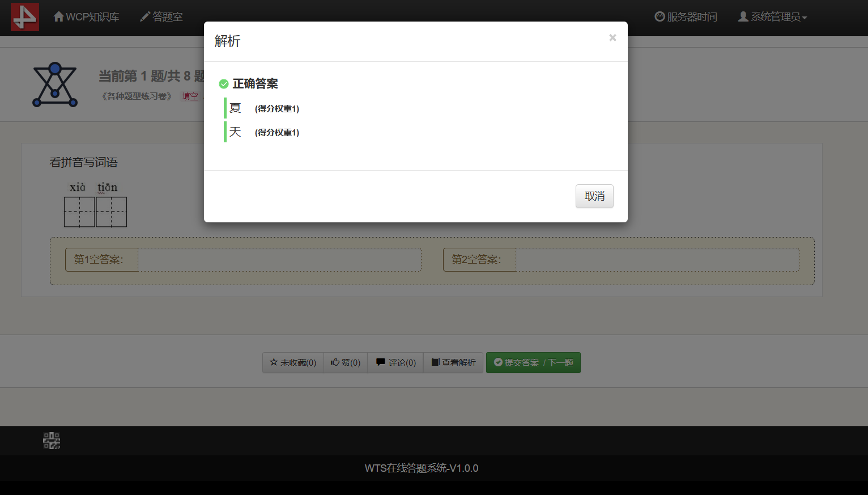Click the answer 夏 in the dialog
This screenshot has height=495, width=868.
235,108
